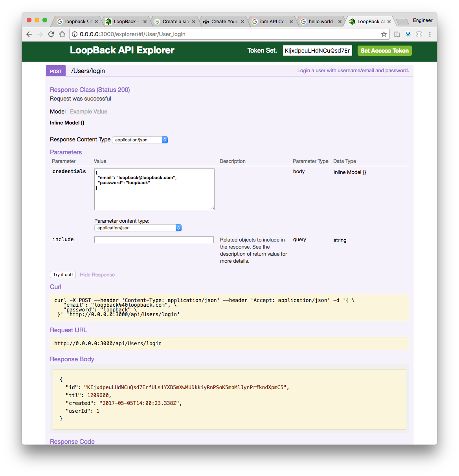Image resolution: width=459 pixels, height=476 pixels.
Task: Click the macOS yellow minimize button
Action: 37,20
